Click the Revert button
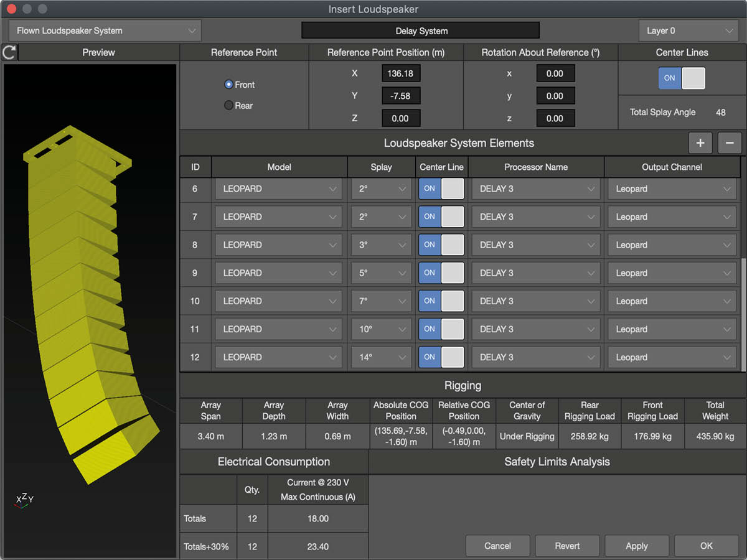Viewport: 747px width, 560px height. 567,546
